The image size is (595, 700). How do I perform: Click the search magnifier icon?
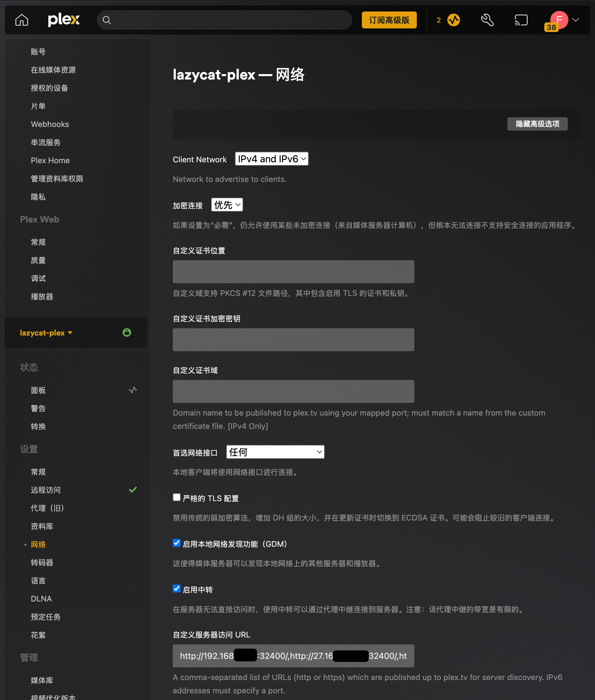pyautogui.click(x=107, y=20)
